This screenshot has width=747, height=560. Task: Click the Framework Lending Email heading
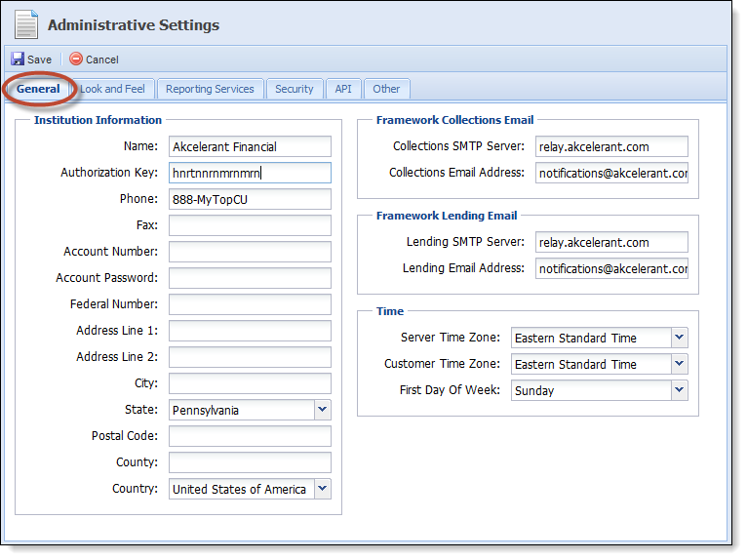tap(447, 216)
